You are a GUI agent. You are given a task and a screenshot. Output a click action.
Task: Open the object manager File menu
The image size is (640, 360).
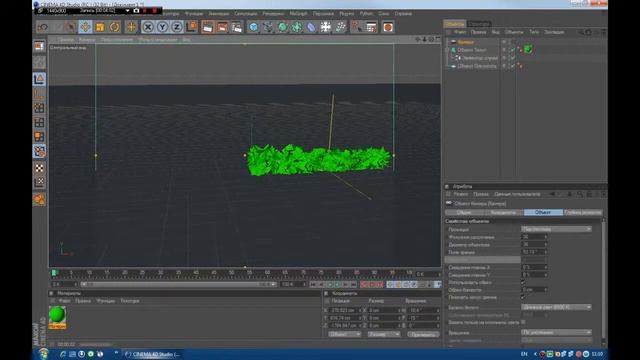(460, 32)
